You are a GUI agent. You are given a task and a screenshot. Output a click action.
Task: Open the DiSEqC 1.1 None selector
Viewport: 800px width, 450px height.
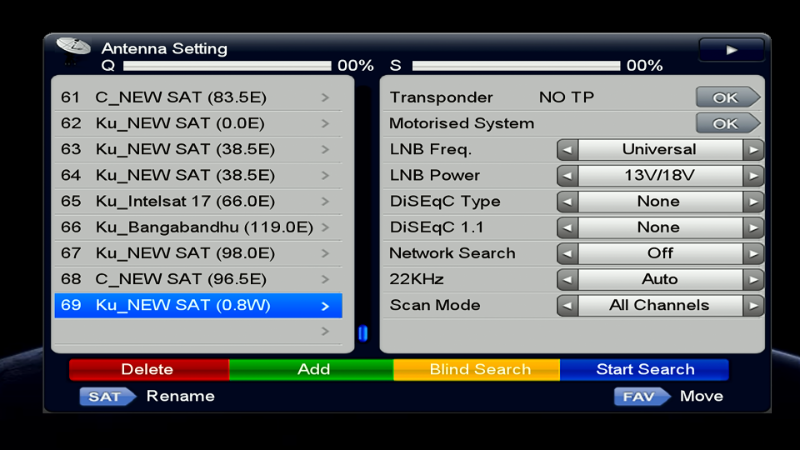[x=659, y=228]
